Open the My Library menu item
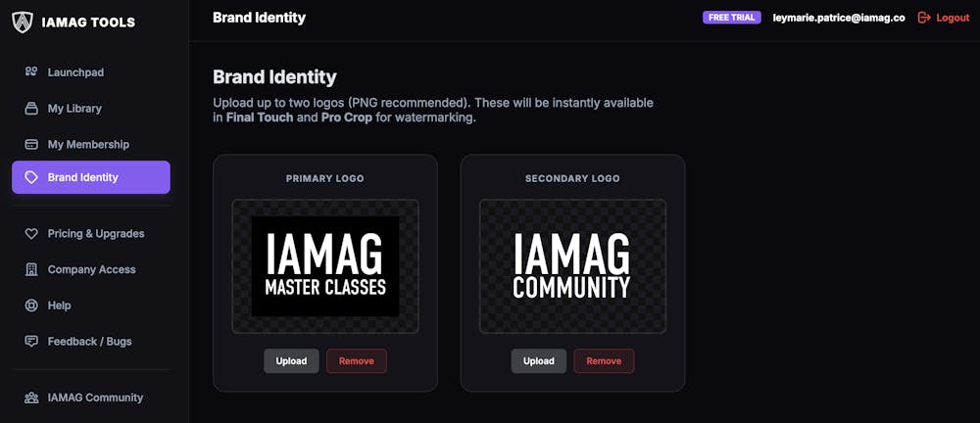This screenshot has height=423, width=980. [74, 109]
